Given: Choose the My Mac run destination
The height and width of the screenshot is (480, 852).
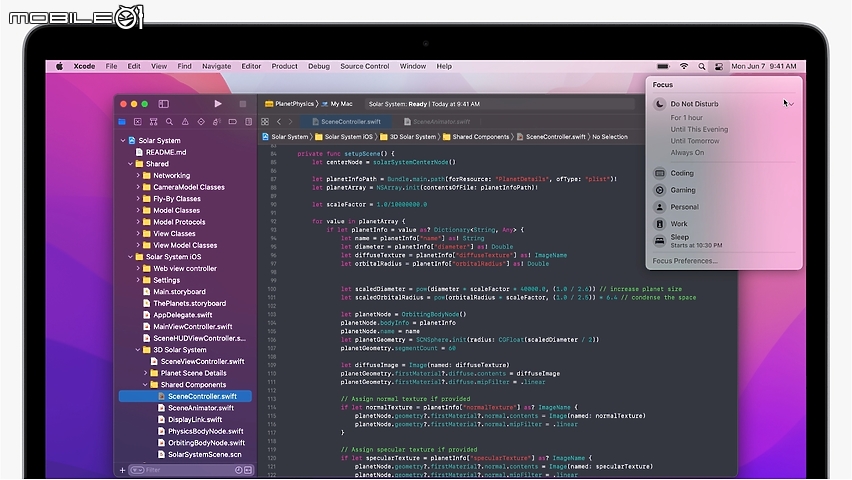Looking at the screenshot, I should (x=337, y=104).
